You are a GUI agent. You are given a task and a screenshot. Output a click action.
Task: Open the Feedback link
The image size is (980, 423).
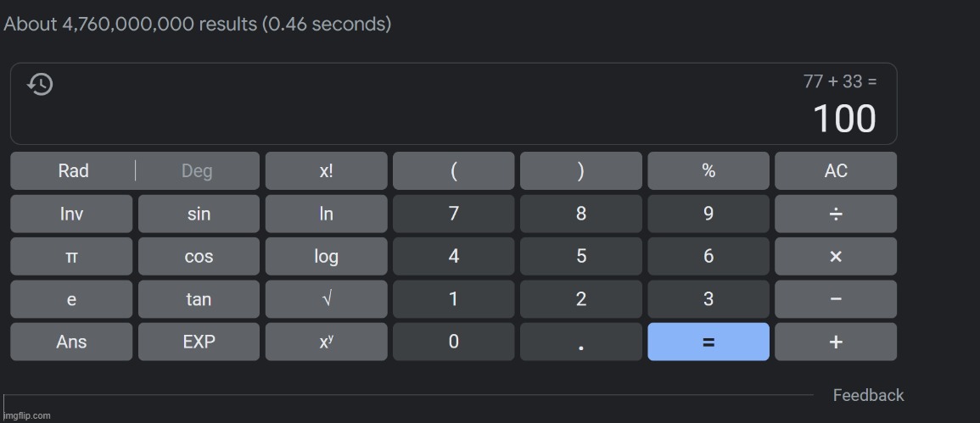pyautogui.click(x=868, y=395)
